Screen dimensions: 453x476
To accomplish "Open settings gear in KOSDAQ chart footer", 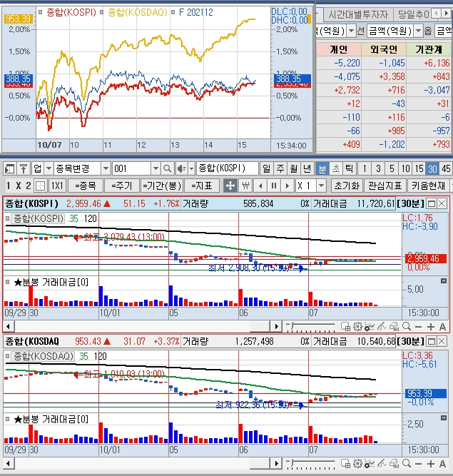I will 357,464.
